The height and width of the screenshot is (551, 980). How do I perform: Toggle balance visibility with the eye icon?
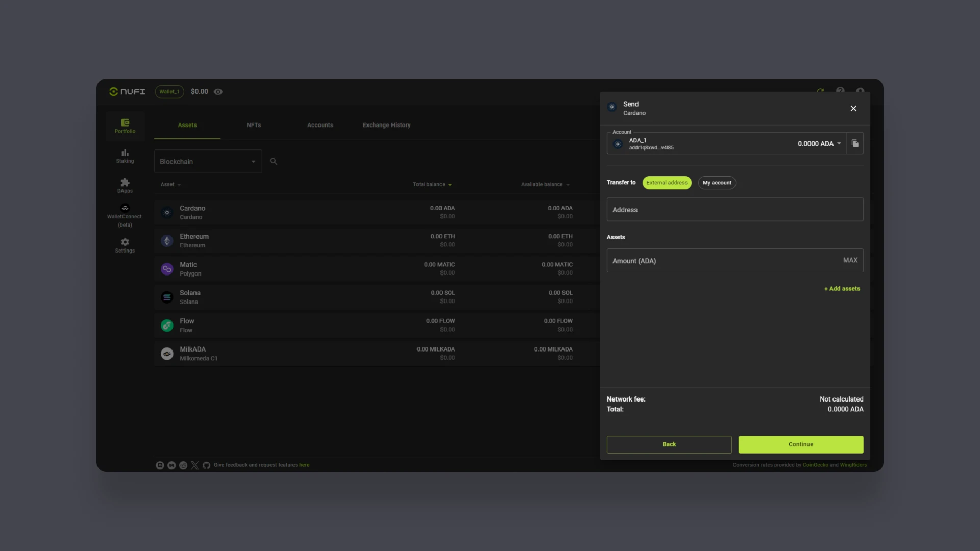pyautogui.click(x=218, y=91)
